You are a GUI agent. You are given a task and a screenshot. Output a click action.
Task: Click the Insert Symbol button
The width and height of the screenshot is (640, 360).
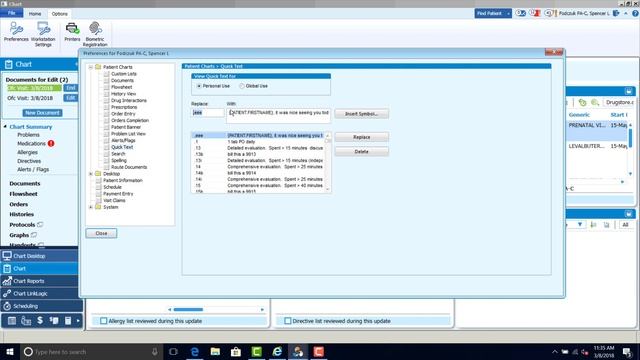[361, 114]
